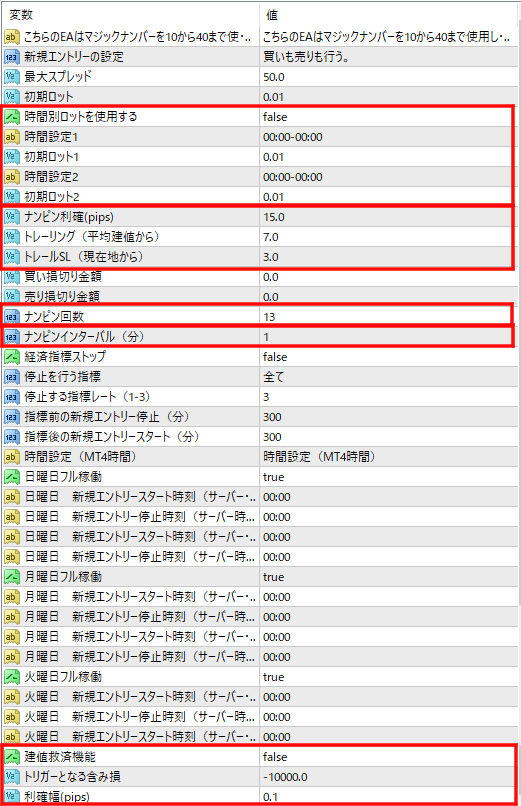Toggle the false value of 時間別ロットを使用する

275,117
